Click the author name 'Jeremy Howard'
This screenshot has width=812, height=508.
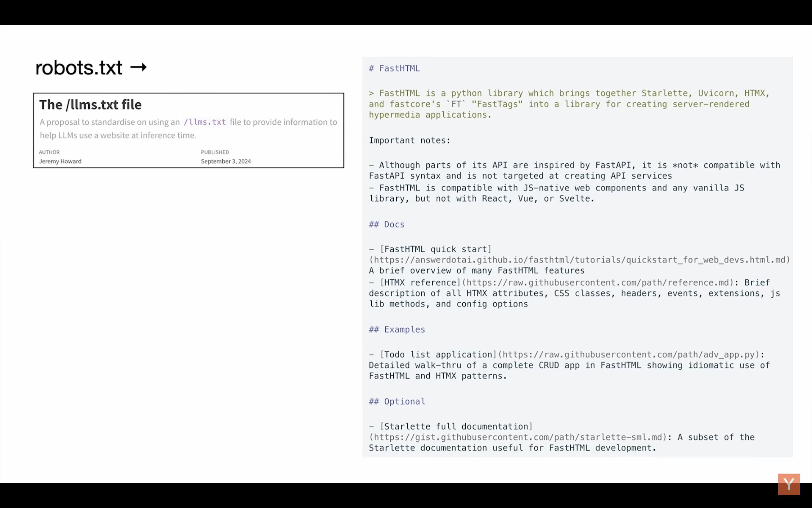click(60, 161)
